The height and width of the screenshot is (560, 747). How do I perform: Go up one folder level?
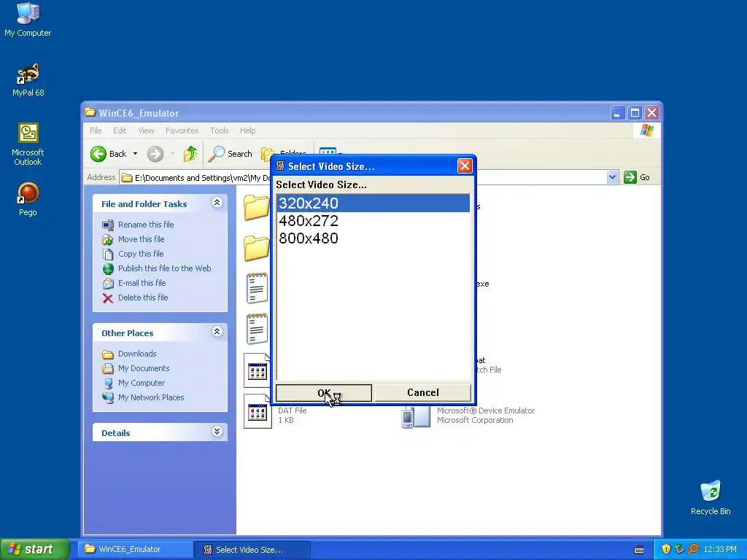[190, 154]
